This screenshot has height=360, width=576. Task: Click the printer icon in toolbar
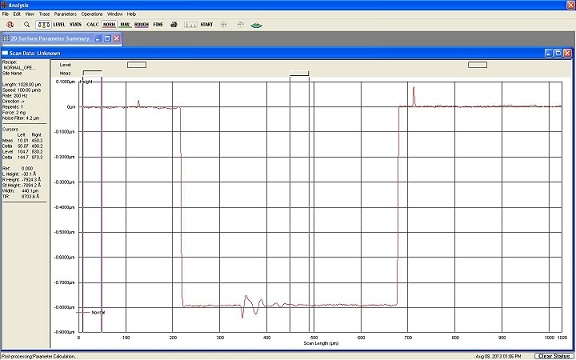tap(174, 25)
